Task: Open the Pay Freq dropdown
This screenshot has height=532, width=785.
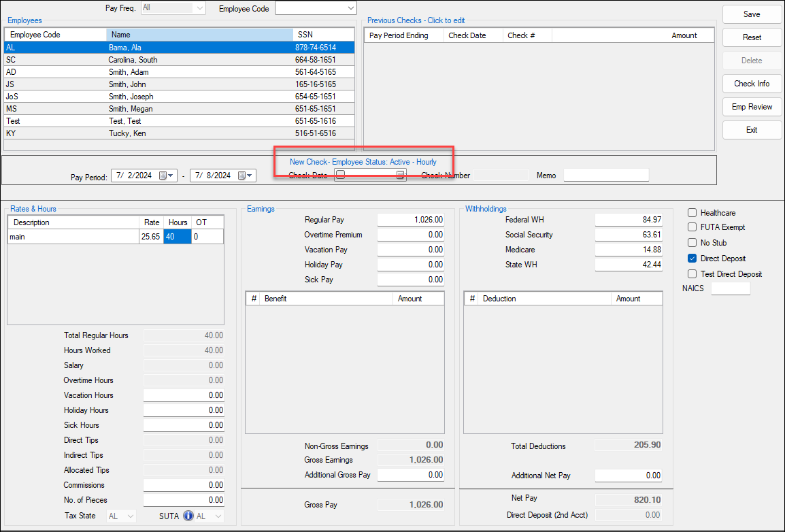Action: (199, 7)
